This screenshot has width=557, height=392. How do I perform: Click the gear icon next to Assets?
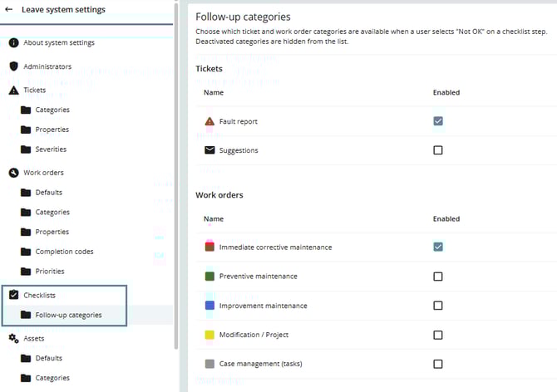click(13, 339)
